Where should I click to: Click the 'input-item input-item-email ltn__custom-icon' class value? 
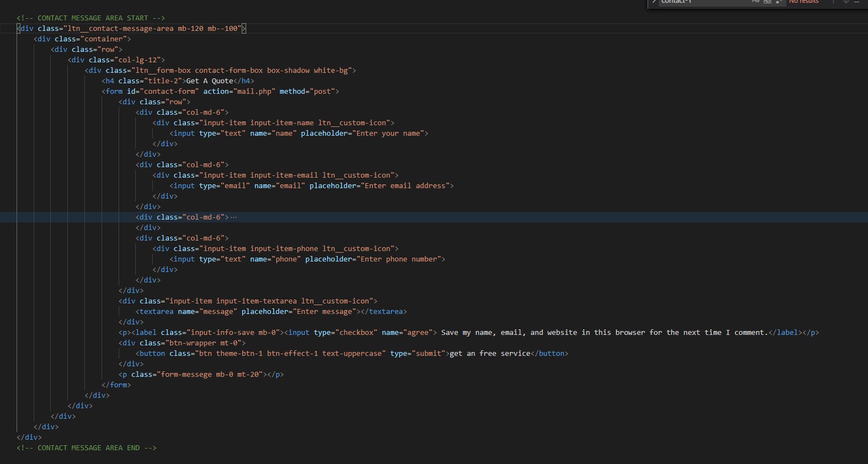click(297, 175)
